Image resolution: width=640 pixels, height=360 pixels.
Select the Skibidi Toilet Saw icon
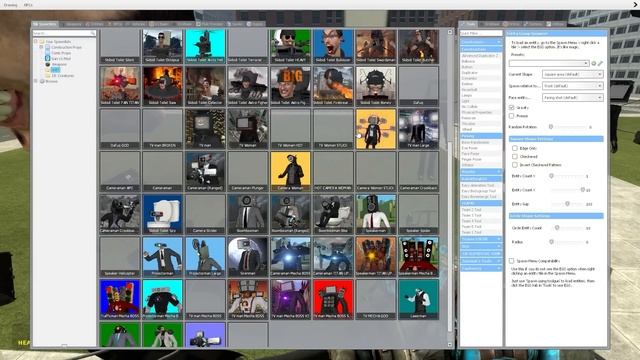coord(162,86)
